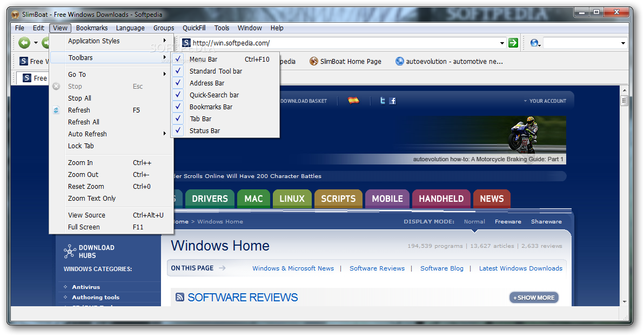Screen dimensions: 644x336
Task: Open Latest Windows Downloads link
Action: (521, 268)
